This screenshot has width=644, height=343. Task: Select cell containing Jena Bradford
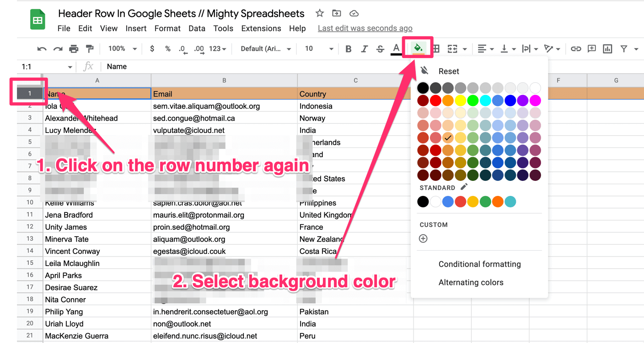[x=97, y=215]
